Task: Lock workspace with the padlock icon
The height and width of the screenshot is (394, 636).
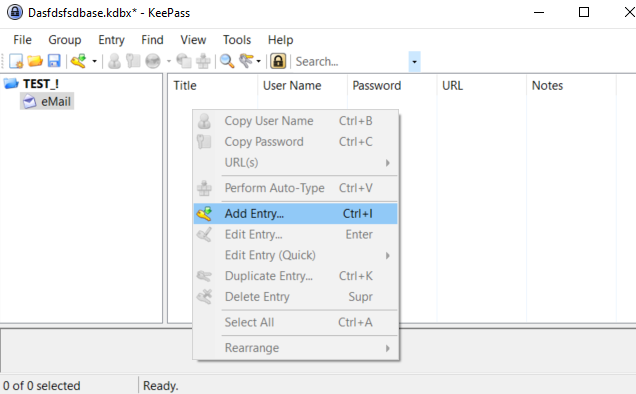Action: 278,61
